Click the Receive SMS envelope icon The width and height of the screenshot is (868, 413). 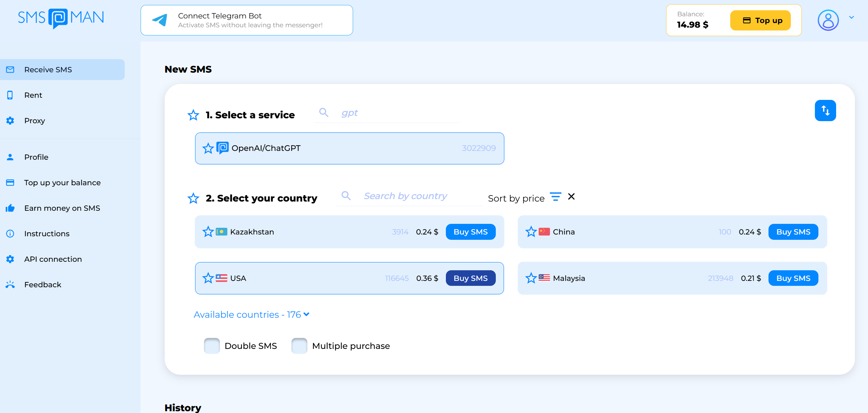click(x=10, y=69)
